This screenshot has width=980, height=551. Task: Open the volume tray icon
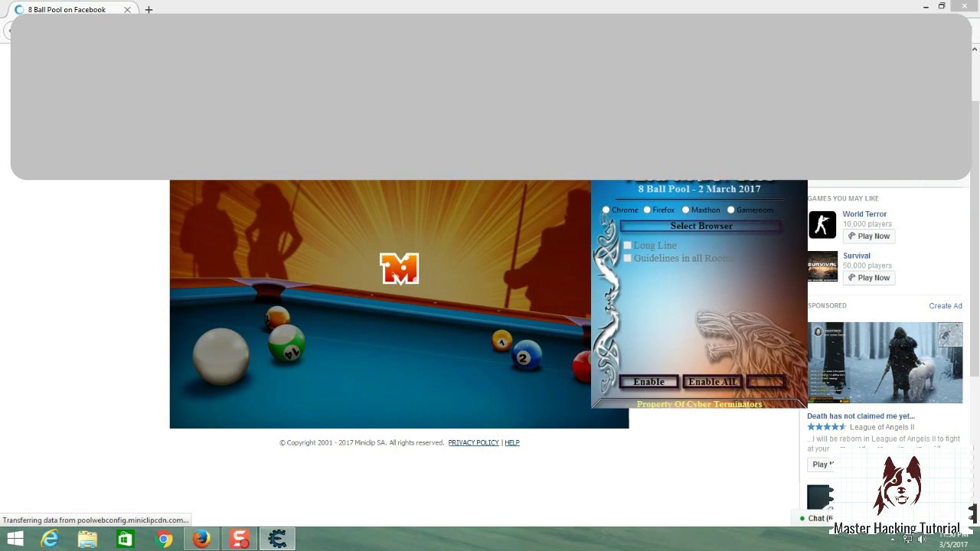pyautogui.click(x=921, y=539)
